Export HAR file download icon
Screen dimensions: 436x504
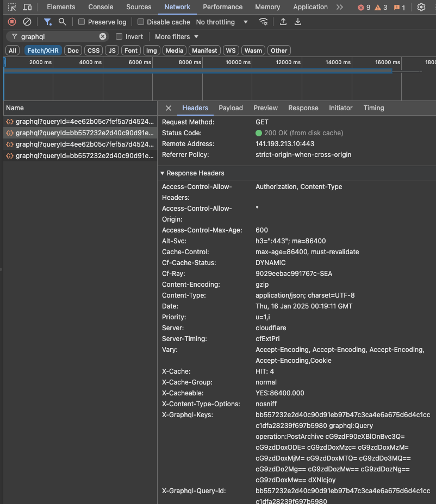click(x=297, y=22)
